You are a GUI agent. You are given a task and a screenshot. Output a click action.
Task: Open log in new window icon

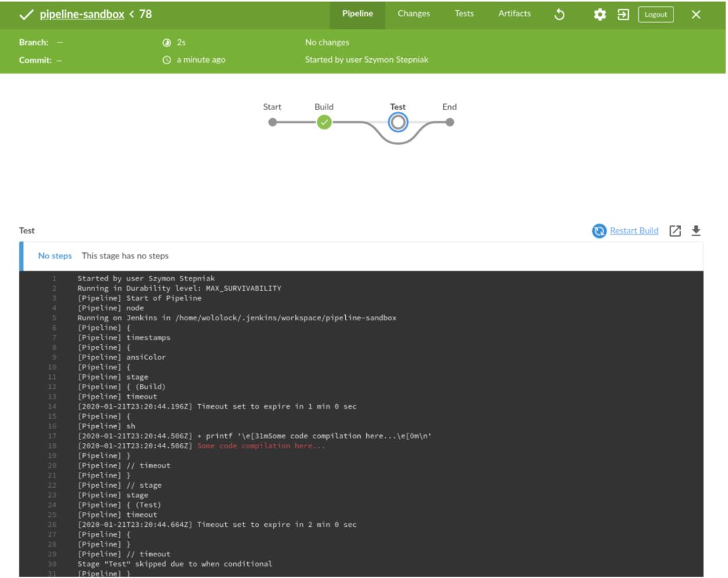click(675, 231)
